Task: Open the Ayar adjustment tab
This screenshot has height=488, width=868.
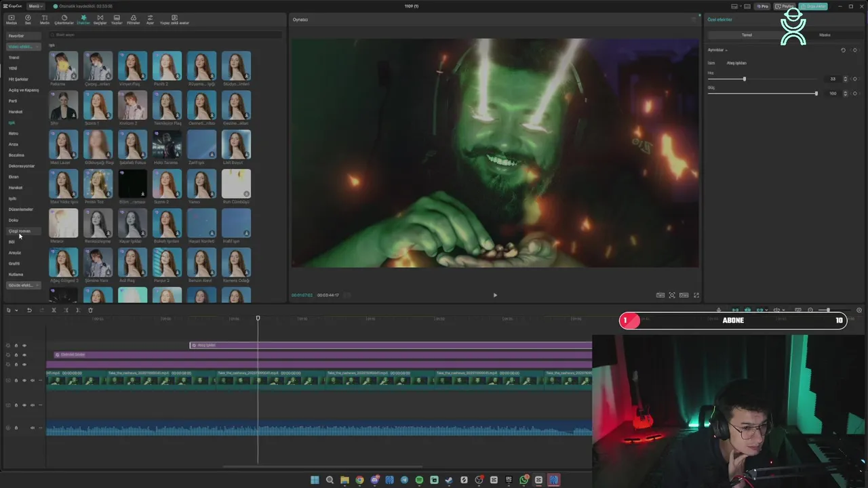Action: [151, 19]
